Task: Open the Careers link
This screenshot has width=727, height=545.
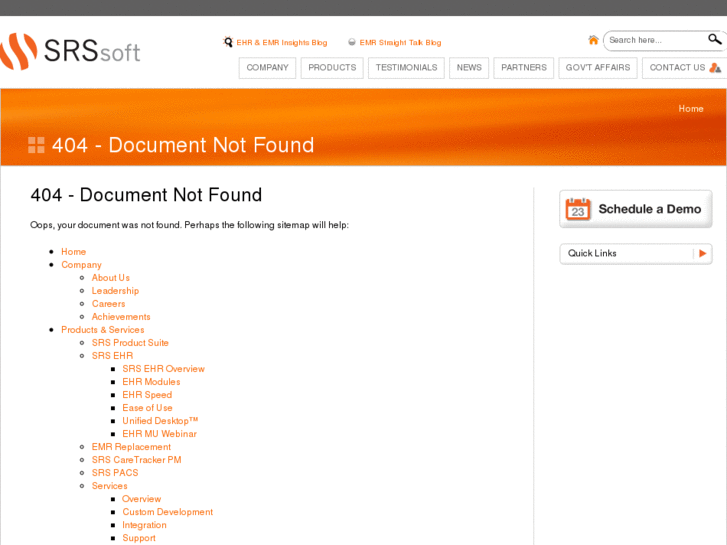Action: [108, 303]
